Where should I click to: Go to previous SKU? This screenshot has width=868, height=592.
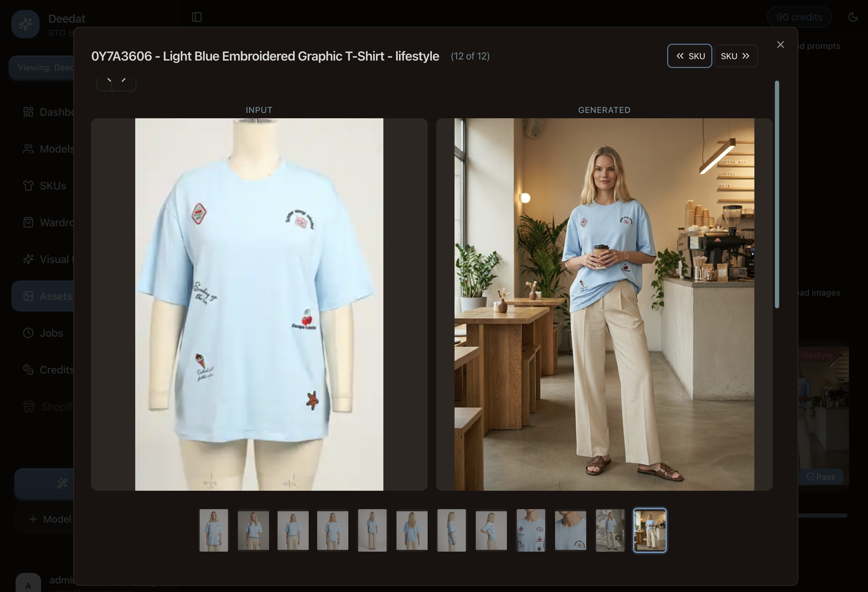tap(690, 56)
